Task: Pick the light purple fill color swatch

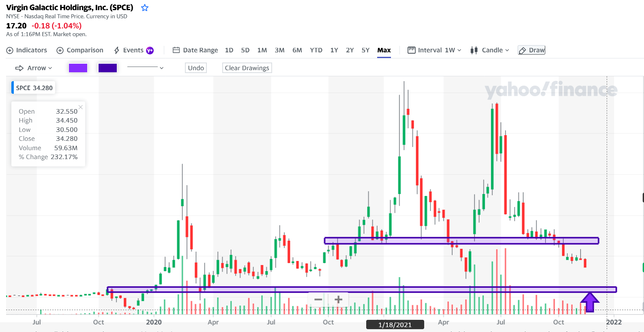Action: (78, 68)
